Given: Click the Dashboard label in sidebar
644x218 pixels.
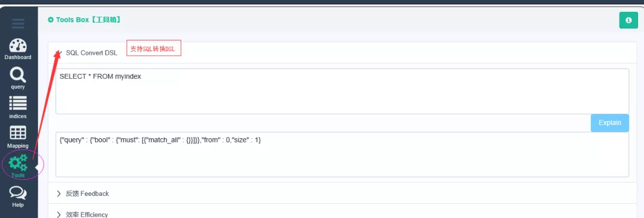Looking at the screenshot, I should (x=18, y=57).
